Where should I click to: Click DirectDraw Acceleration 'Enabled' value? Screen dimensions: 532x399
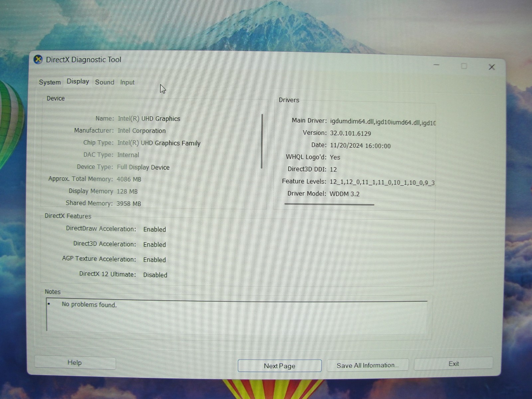(x=155, y=229)
